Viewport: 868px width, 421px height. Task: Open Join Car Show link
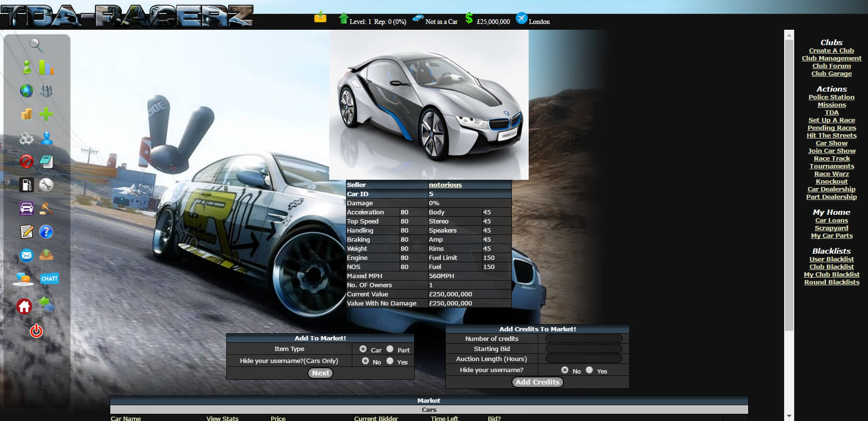(832, 151)
